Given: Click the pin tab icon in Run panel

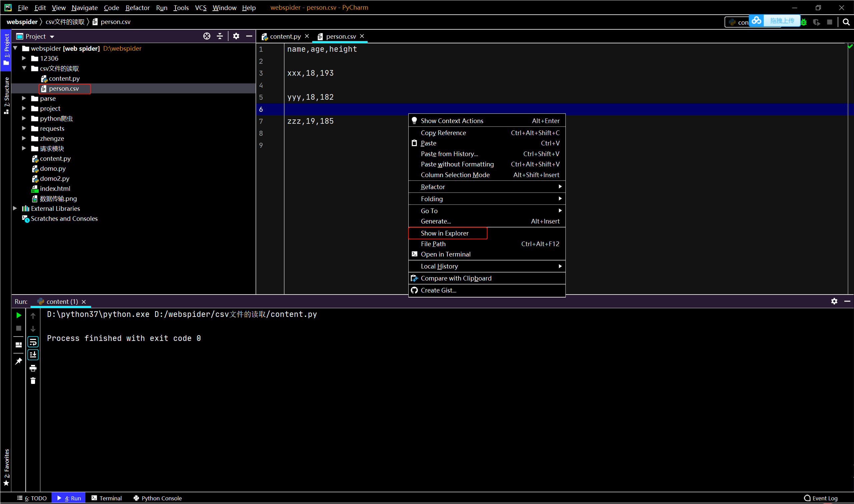Looking at the screenshot, I should 19,361.
